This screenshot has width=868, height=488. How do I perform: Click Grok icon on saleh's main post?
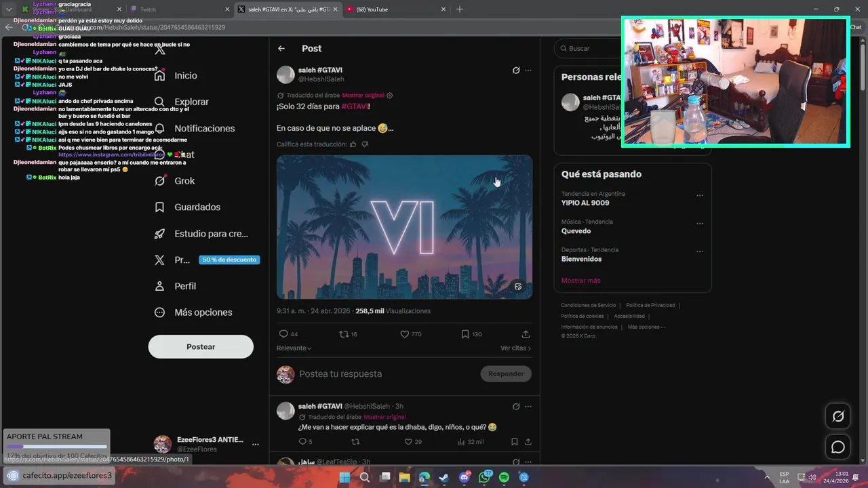tap(516, 70)
